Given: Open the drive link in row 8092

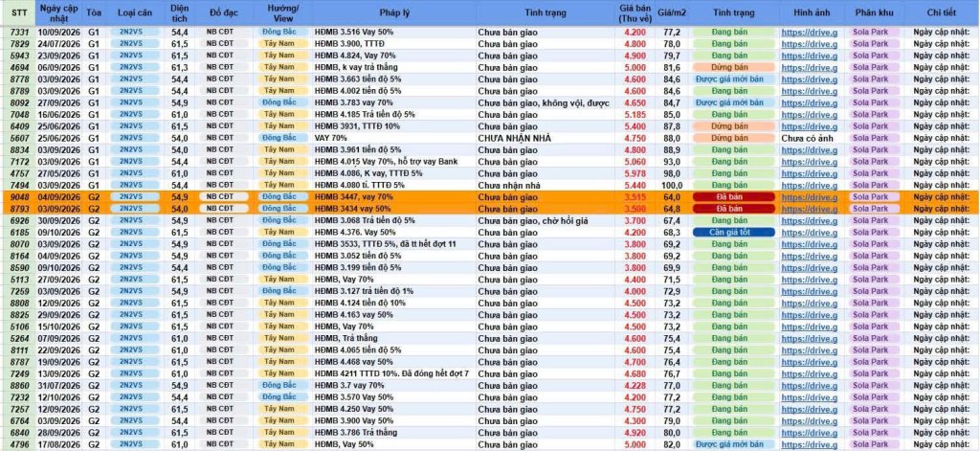Looking at the screenshot, I should [810, 102].
